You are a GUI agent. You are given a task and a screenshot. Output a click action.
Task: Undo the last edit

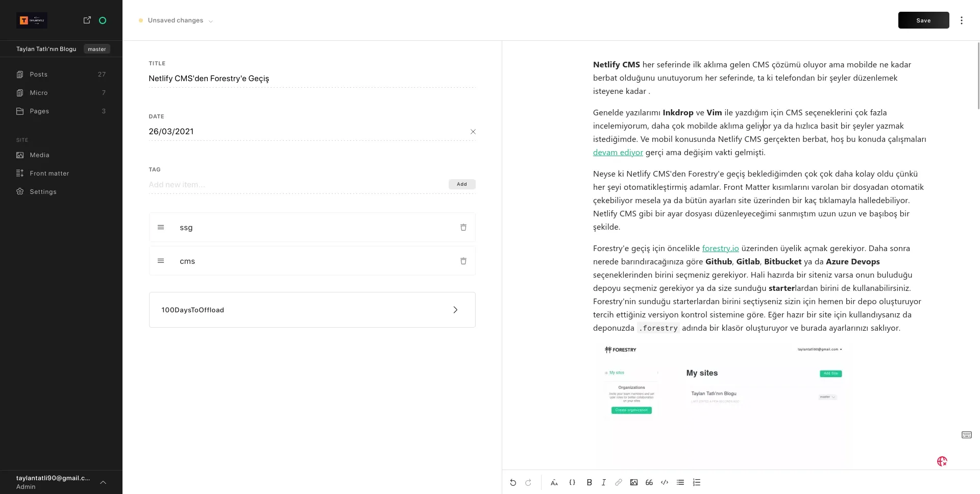coord(513,482)
